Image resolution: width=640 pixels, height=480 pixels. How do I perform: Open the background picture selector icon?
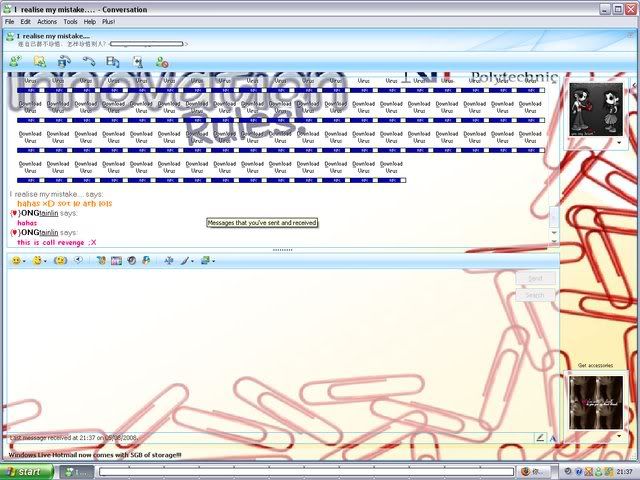[205, 260]
